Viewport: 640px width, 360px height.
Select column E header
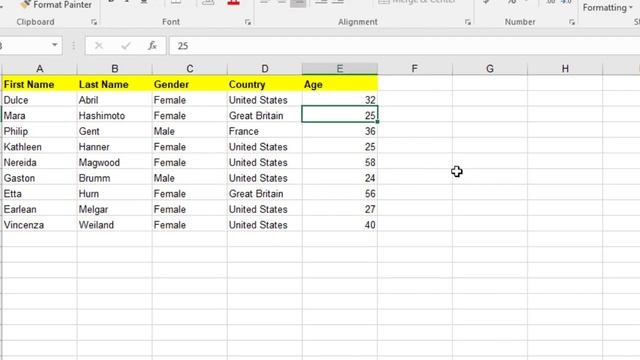pyautogui.click(x=340, y=69)
